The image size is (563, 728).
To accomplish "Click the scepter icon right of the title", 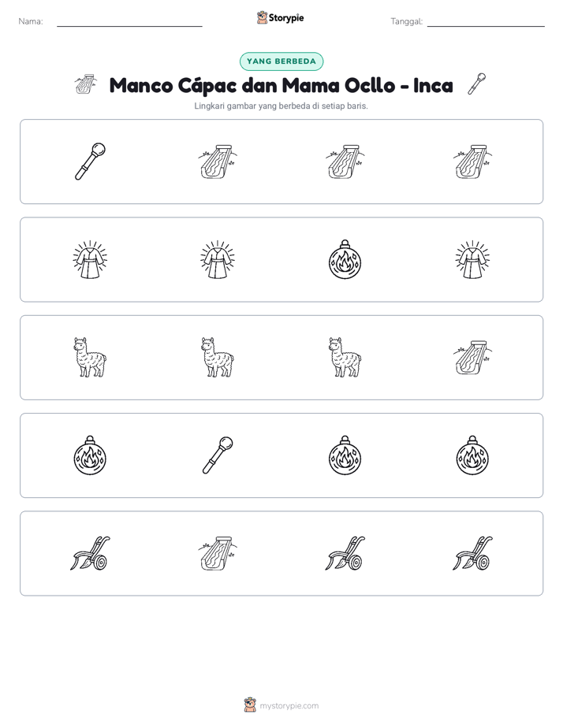I will [476, 84].
